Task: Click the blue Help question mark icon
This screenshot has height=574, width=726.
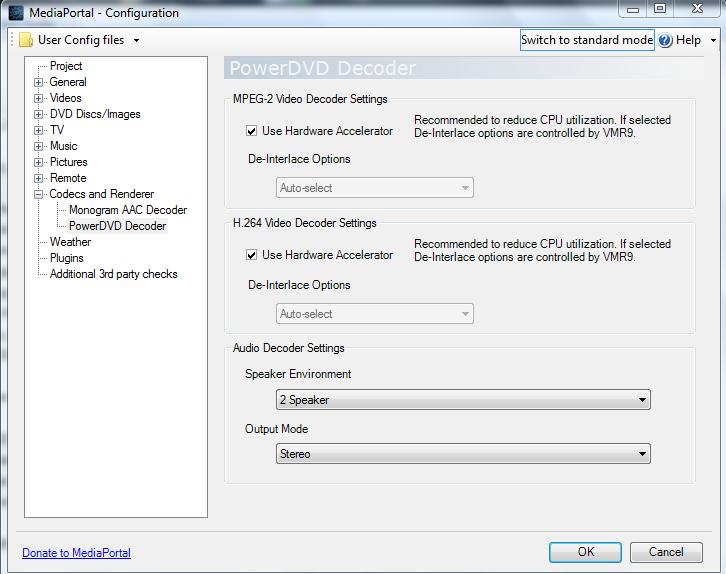Action: (x=665, y=40)
